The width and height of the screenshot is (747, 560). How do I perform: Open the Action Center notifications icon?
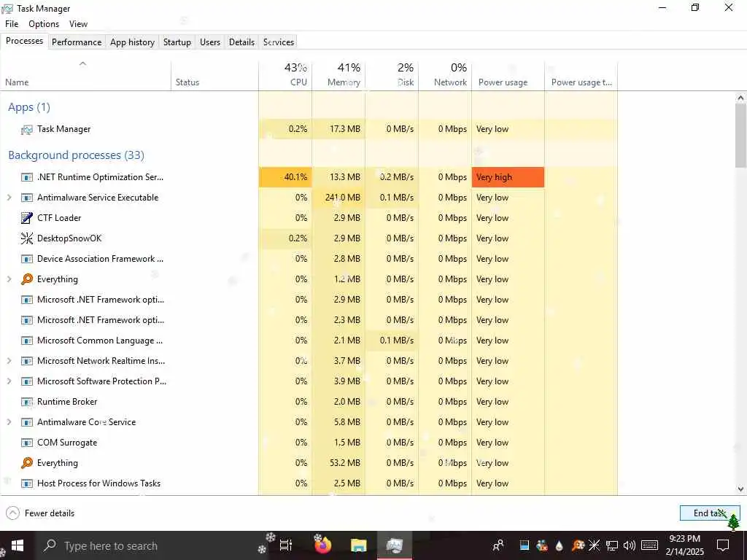723,545
